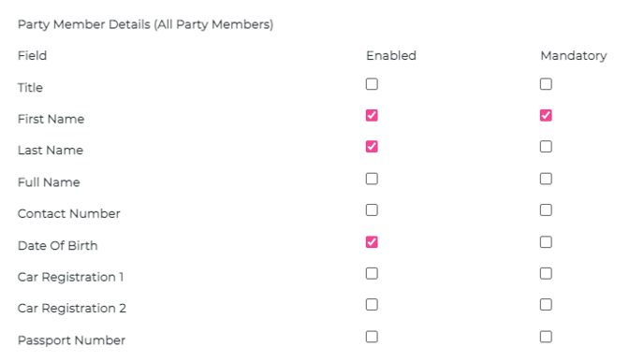Make the Title field mandatory
The image size is (644, 361).
tap(546, 84)
